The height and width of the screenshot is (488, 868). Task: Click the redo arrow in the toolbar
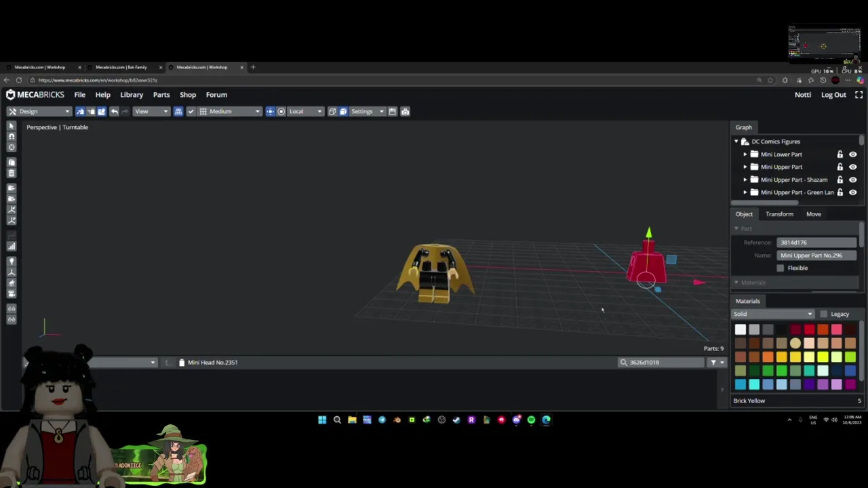(x=125, y=111)
